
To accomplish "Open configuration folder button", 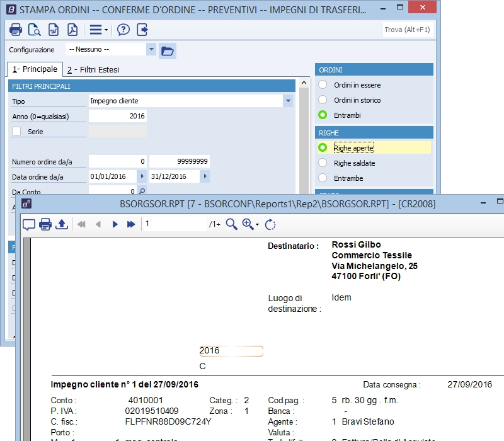I will click(167, 50).
